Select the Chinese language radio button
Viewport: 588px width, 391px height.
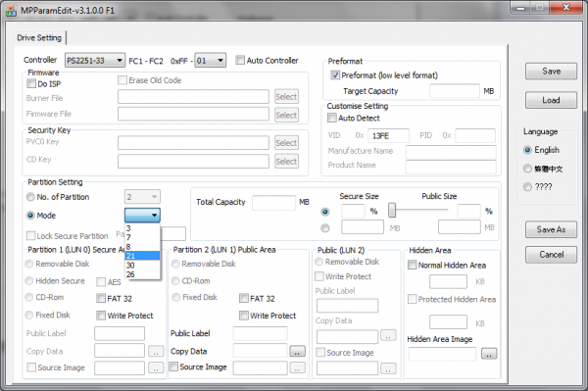coord(527,169)
